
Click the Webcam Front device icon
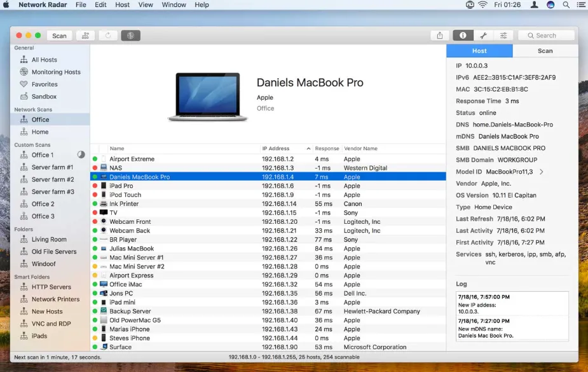104,222
